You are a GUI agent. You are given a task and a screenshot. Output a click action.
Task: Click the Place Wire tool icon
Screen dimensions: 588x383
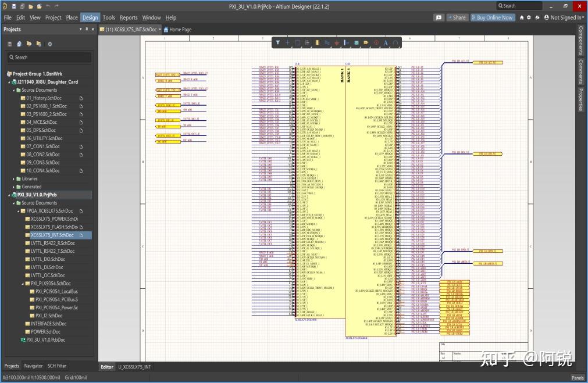coord(327,42)
